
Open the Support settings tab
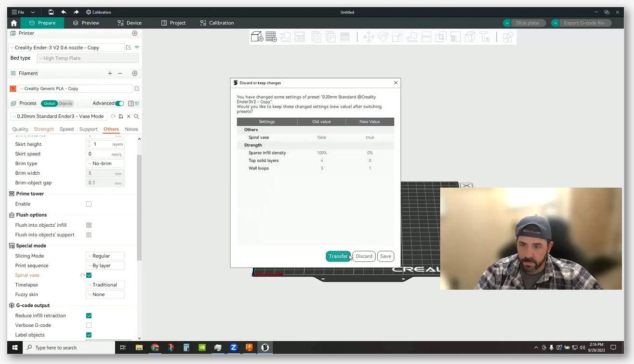[x=88, y=129]
